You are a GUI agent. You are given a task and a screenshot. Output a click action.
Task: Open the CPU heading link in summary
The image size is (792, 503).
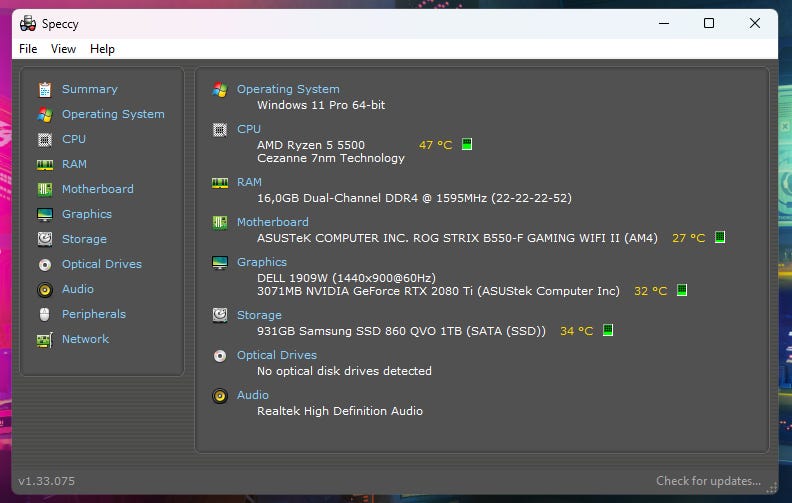click(x=249, y=129)
